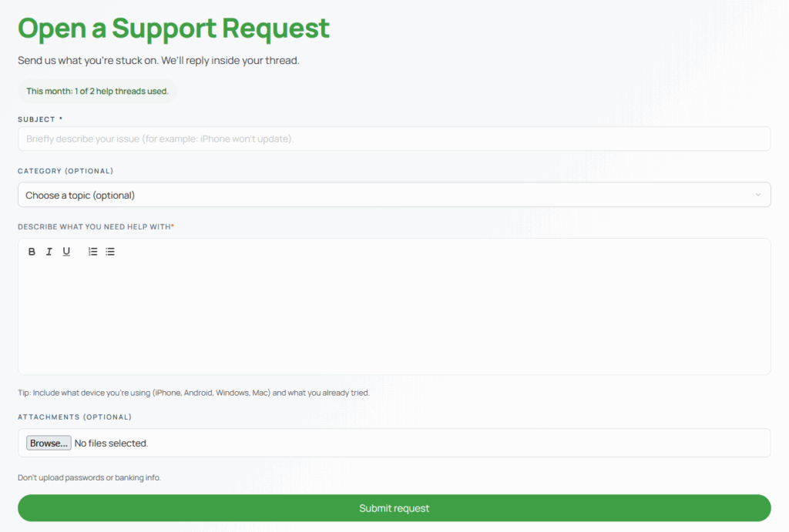Click the help threads usage badge
This screenshot has width=789, height=532.
[x=96, y=91]
